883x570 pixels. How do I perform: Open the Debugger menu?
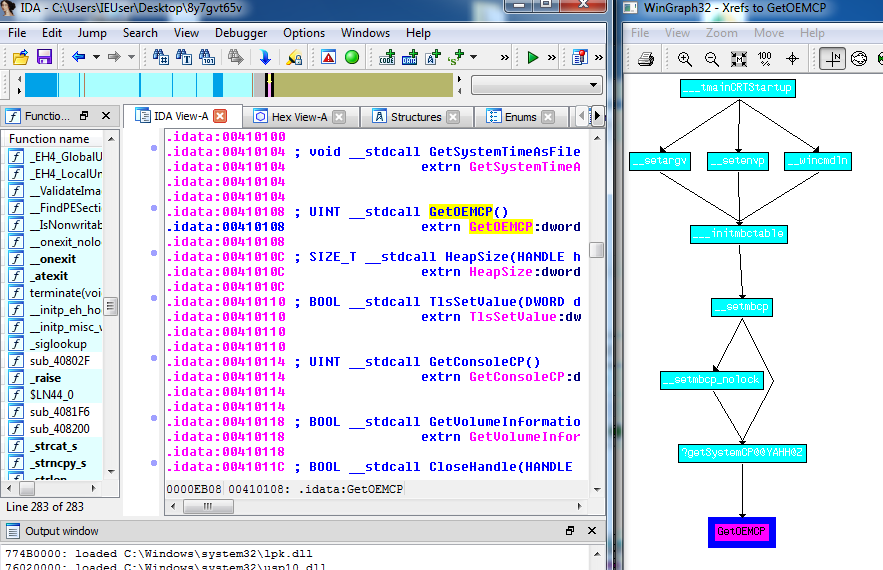click(241, 33)
